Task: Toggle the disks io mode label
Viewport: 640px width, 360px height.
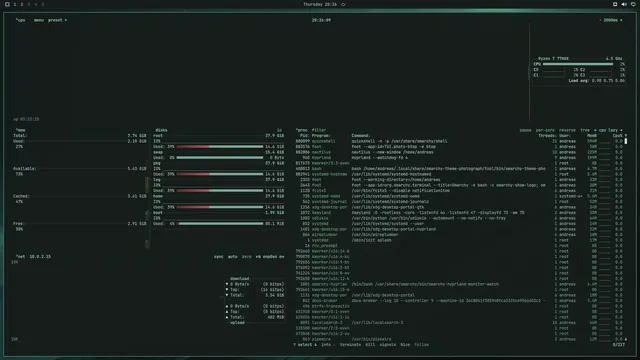Action: [x=279, y=130]
